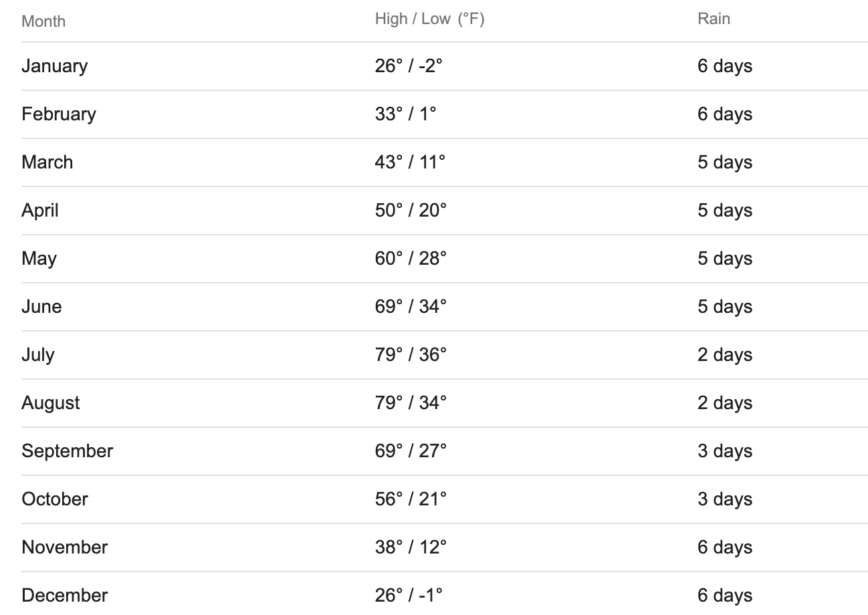Select the June month label
868x615 pixels.
pos(41,307)
